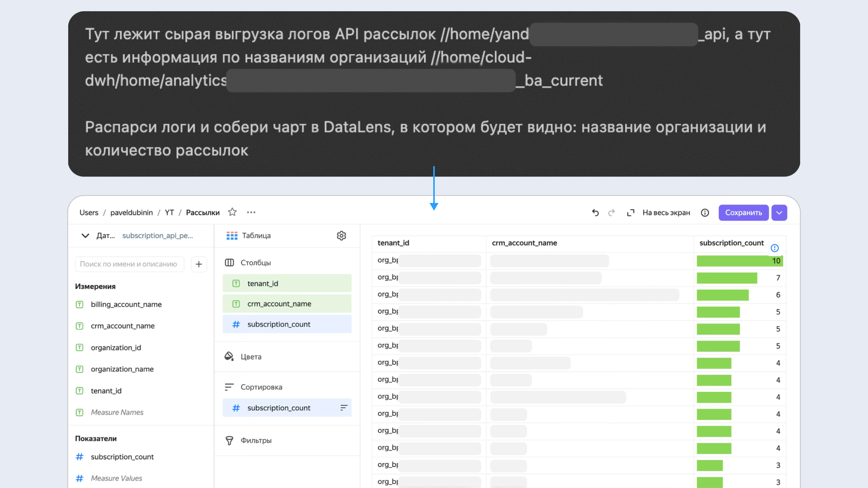Image resolution: width=868 pixels, height=488 pixels.
Task: Open chart settings gear
Action: click(x=341, y=235)
